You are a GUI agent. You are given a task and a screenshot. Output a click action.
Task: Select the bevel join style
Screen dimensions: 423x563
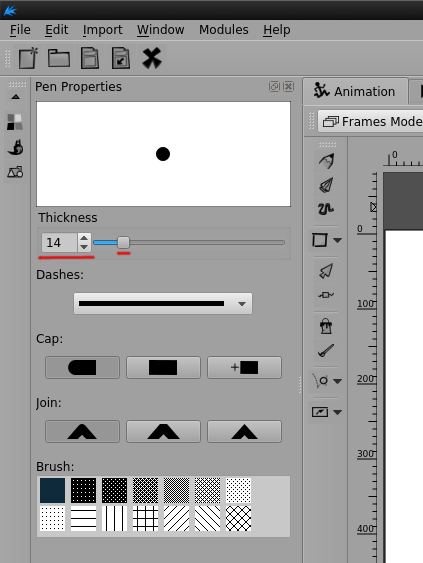[x=163, y=431]
